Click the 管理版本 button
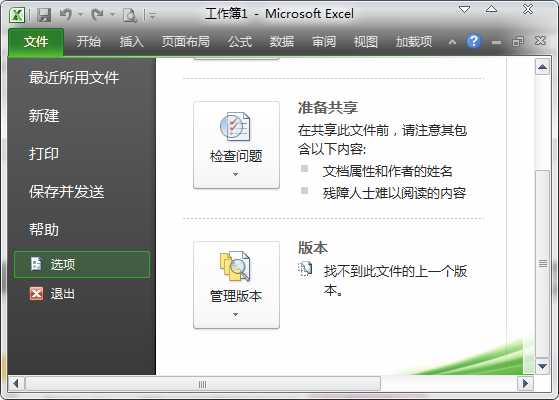Screen dimensions: 559x400 click(236, 285)
